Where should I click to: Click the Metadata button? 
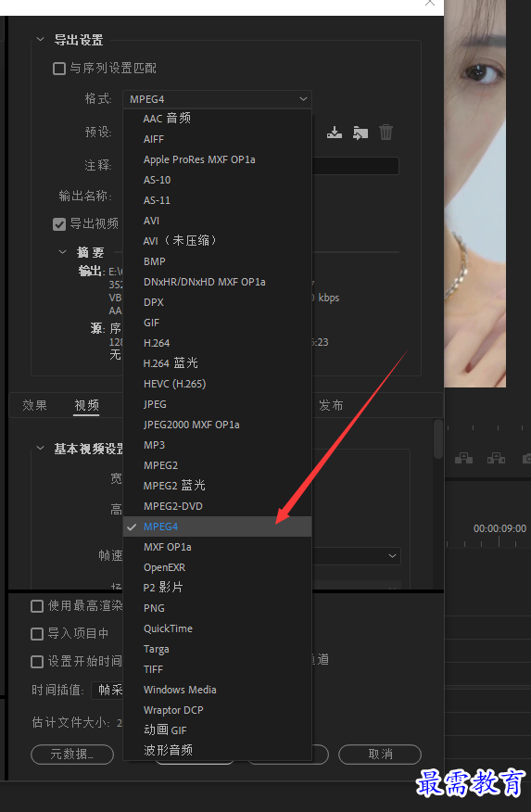[x=72, y=754]
